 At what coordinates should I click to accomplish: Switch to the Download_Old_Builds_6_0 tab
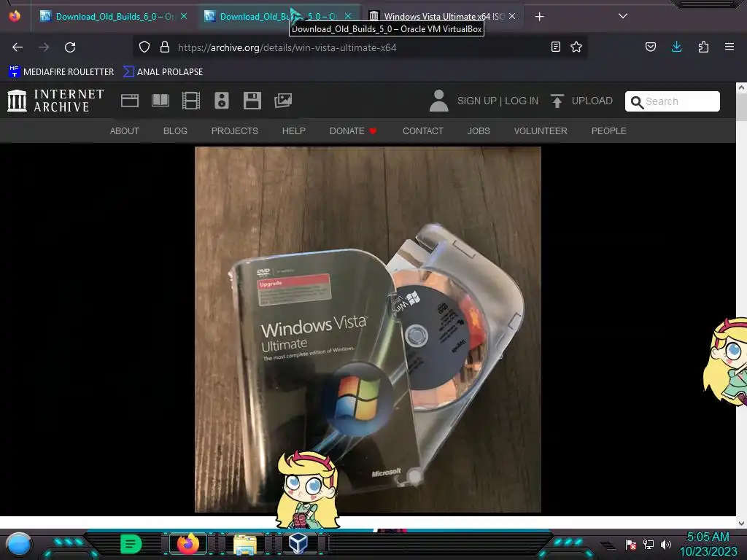(107, 16)
